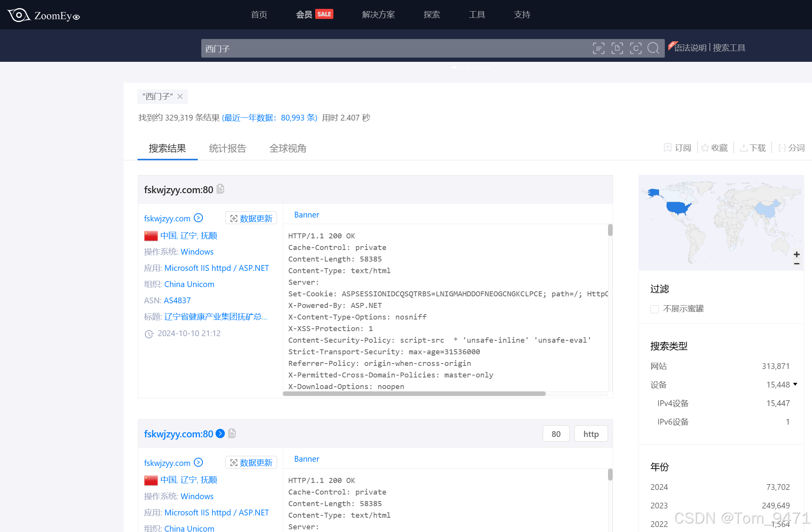Screen dimensions: 812x532
Task: Copy first result title fskwjzyy.com:80 via document icon
Action: click(x=221, y=189)
